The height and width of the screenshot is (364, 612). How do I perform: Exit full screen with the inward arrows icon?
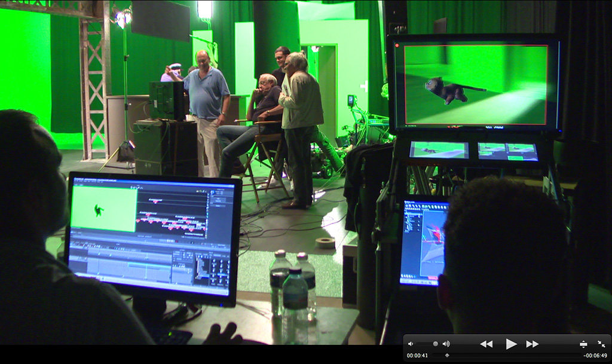(x=601, y=344)
